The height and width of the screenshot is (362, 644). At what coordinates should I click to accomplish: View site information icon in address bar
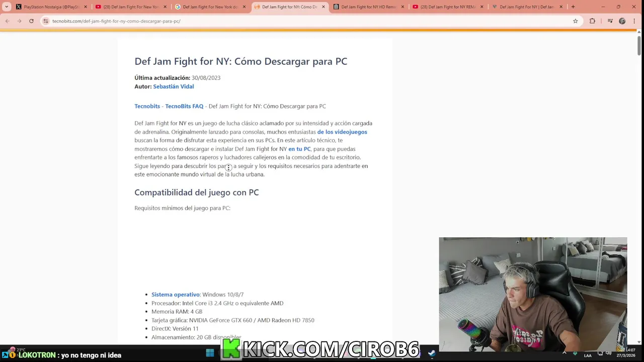(46, 21)
